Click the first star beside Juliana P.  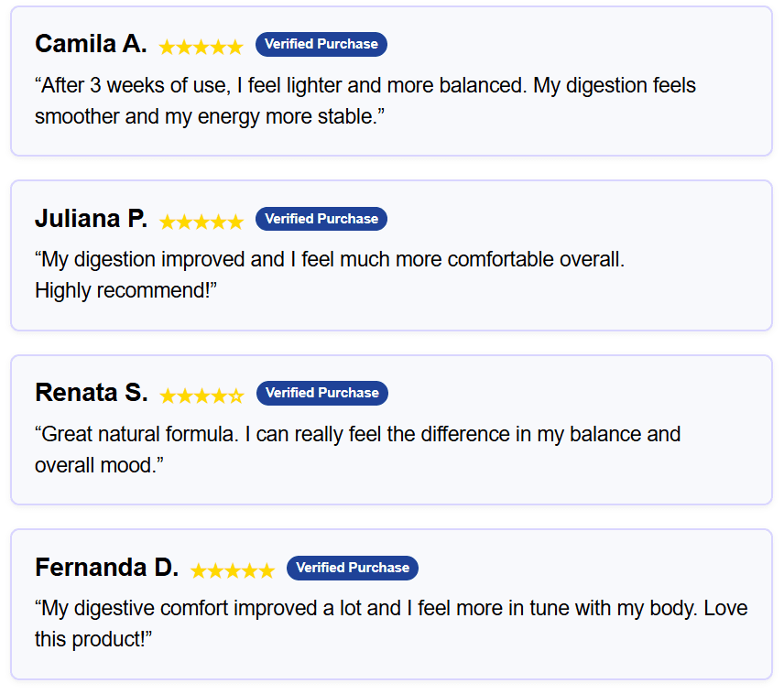(168, 222)
